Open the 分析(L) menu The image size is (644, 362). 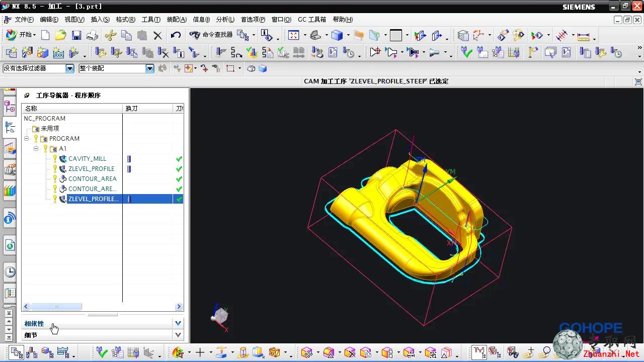pos(225,20)
